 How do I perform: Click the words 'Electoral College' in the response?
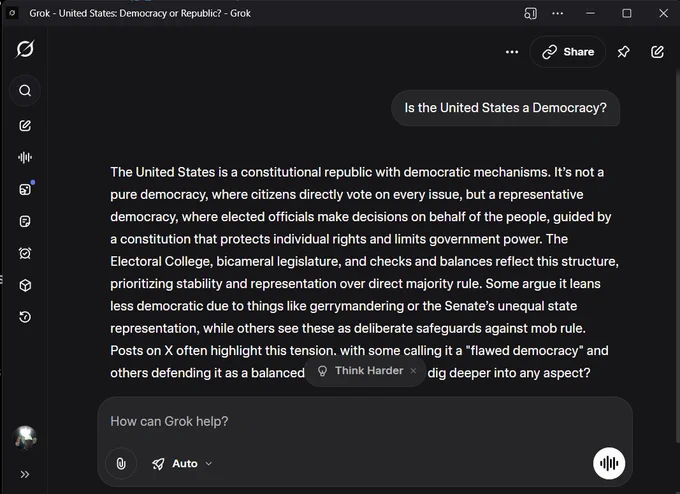160,262
